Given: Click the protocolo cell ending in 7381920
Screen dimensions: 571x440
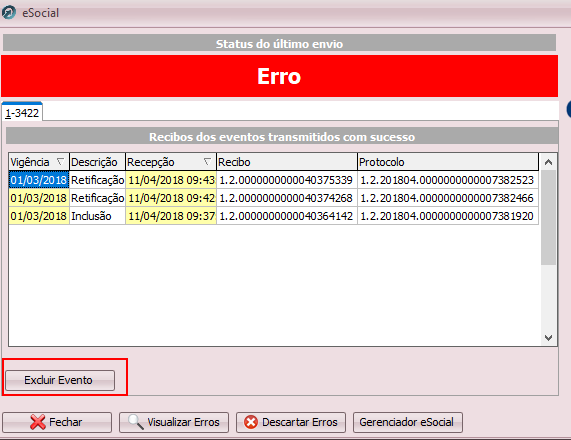Looking at the screenshot, I should pos(448,216).
